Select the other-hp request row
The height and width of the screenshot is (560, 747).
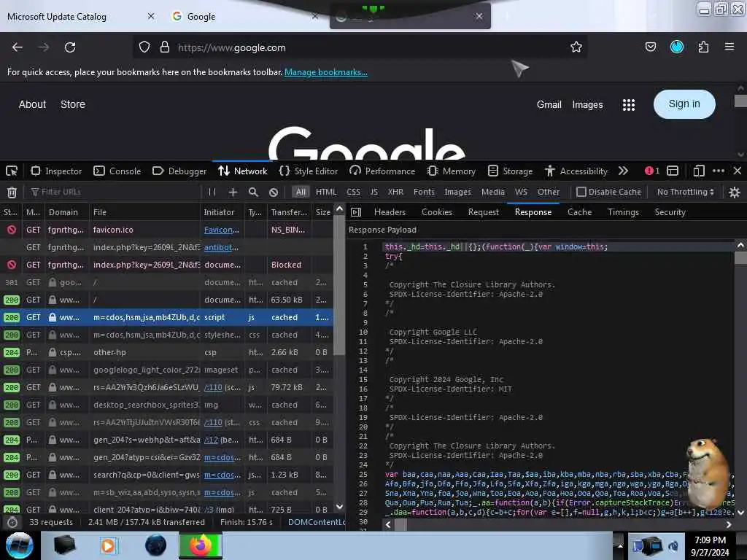(167, 352)
